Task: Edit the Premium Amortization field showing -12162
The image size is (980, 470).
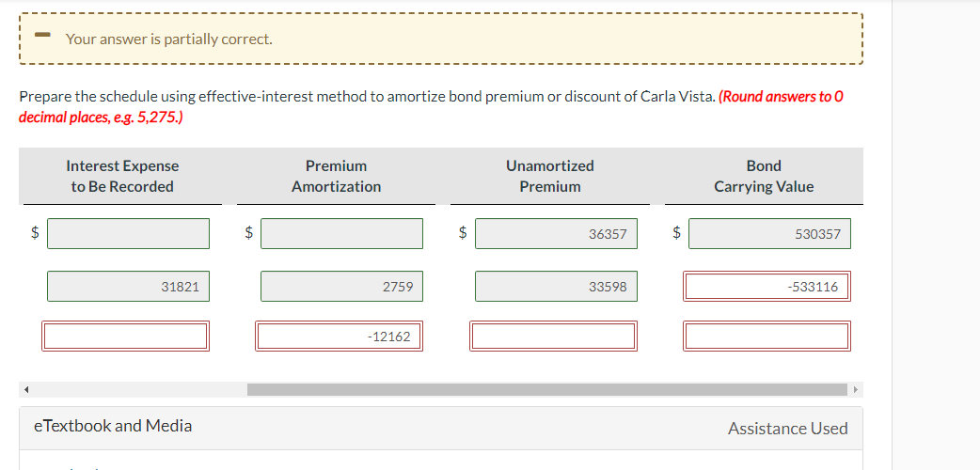Action: [x=339, y=336]
